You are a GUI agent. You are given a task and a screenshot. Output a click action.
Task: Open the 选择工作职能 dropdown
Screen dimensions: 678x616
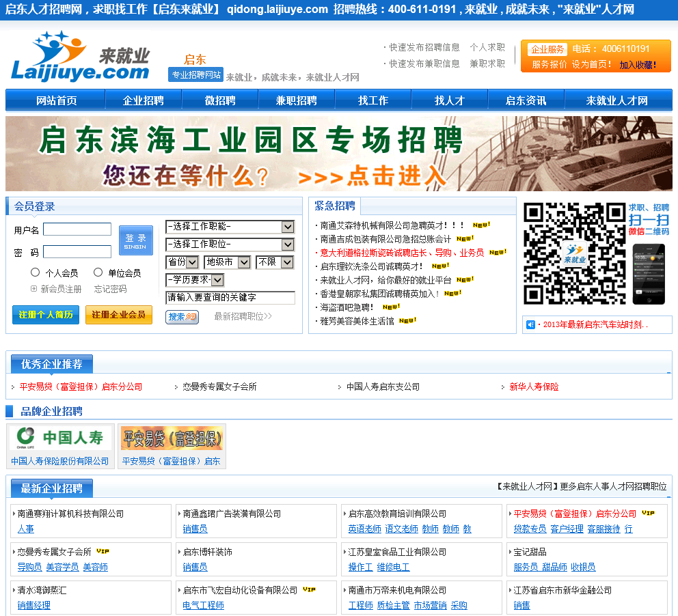(230, 227)
